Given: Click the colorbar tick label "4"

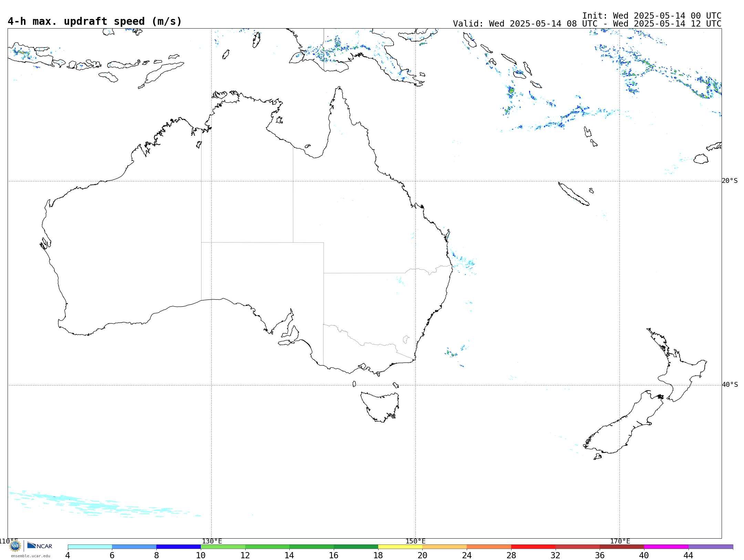Looking at the screenshot, I should 68,555.
